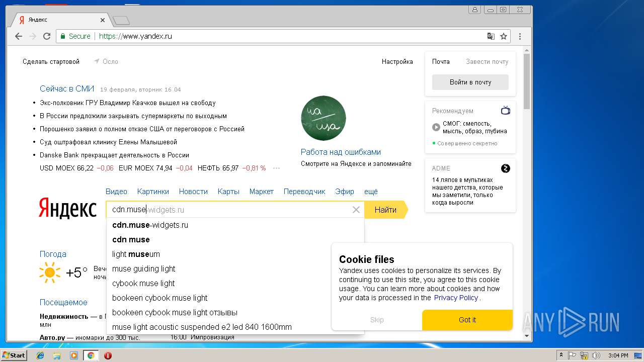Go back with browser back arrow

pyautogui.click(x=19, y=36)
